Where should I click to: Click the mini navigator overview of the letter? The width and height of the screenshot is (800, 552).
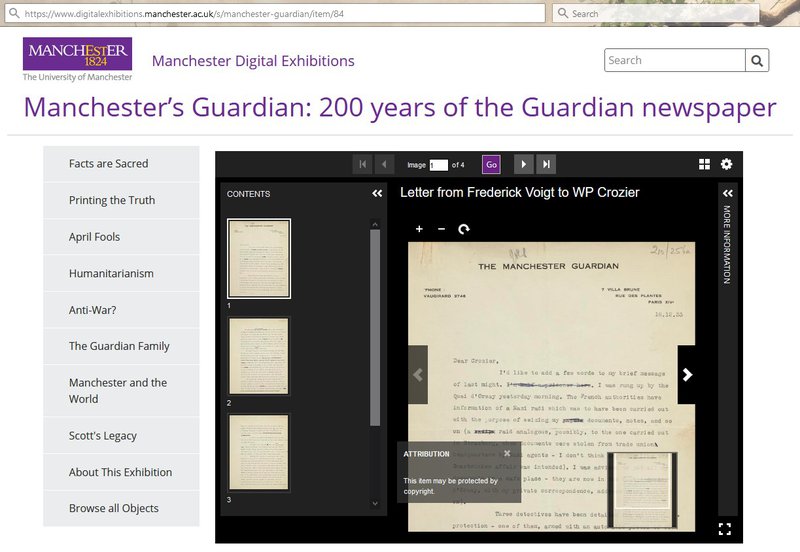point(643,489)
